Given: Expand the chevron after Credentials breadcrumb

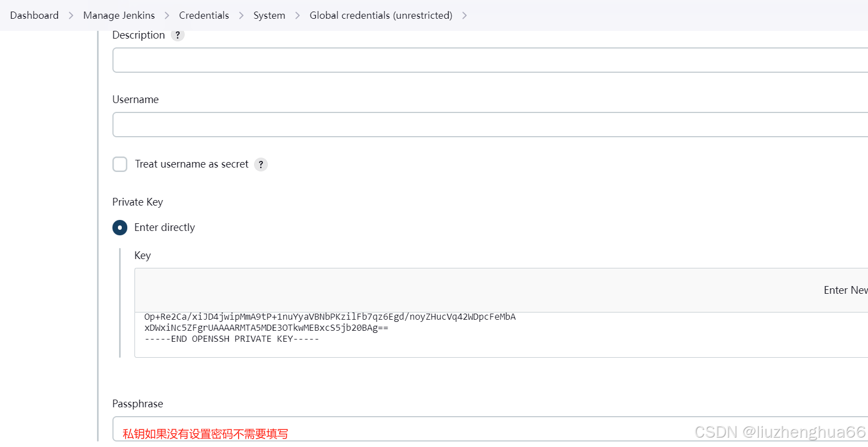Looking at the screenshot, I should [x=241, y=15].
